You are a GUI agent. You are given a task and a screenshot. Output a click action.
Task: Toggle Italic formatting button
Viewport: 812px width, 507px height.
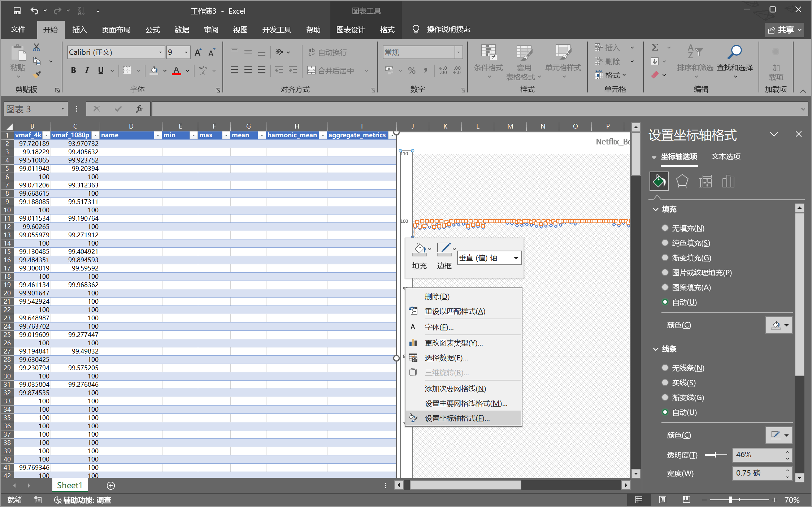tap(87, 70)
